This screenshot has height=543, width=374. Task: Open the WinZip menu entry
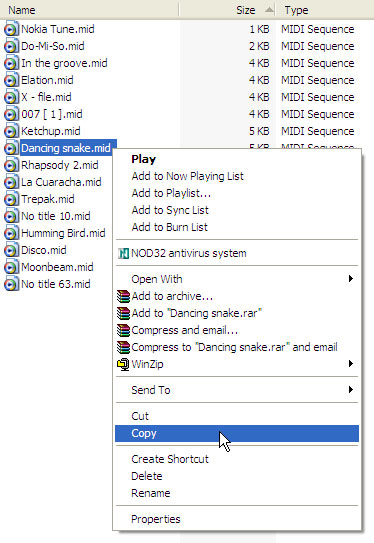pyautogui.click(x=237, y=364)
